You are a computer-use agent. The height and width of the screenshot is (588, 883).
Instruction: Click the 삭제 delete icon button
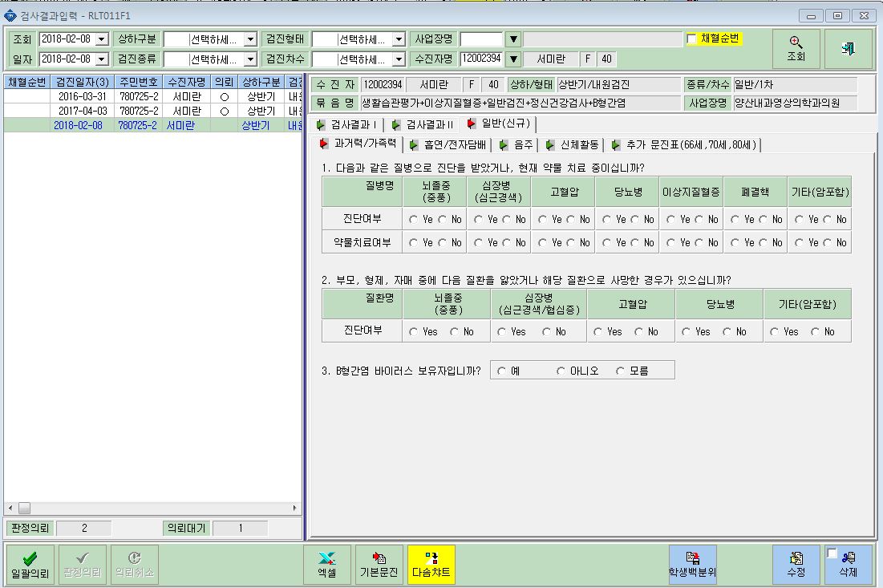[x=848, y=565]
